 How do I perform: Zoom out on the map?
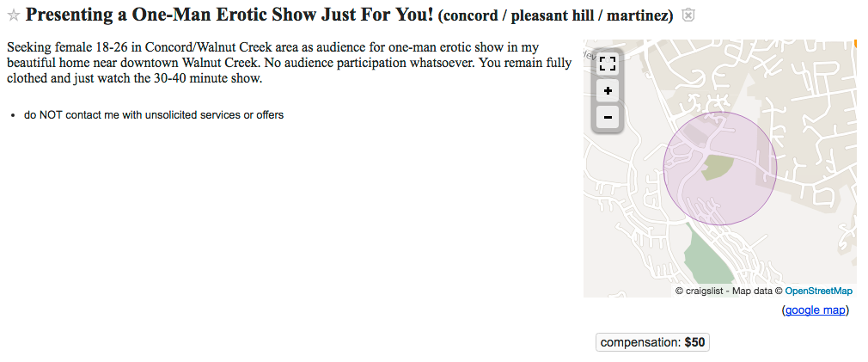coord(608,117)
